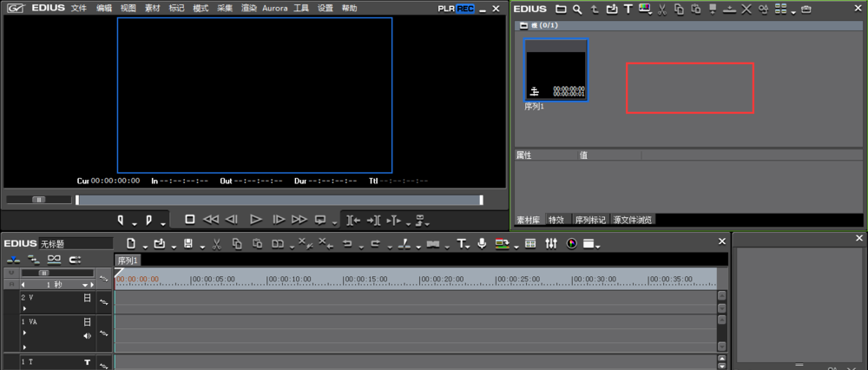The image size is (868, 370).
Task: Open the timeline scale dropdown showing 1 秒
Action: click(86, 285)
